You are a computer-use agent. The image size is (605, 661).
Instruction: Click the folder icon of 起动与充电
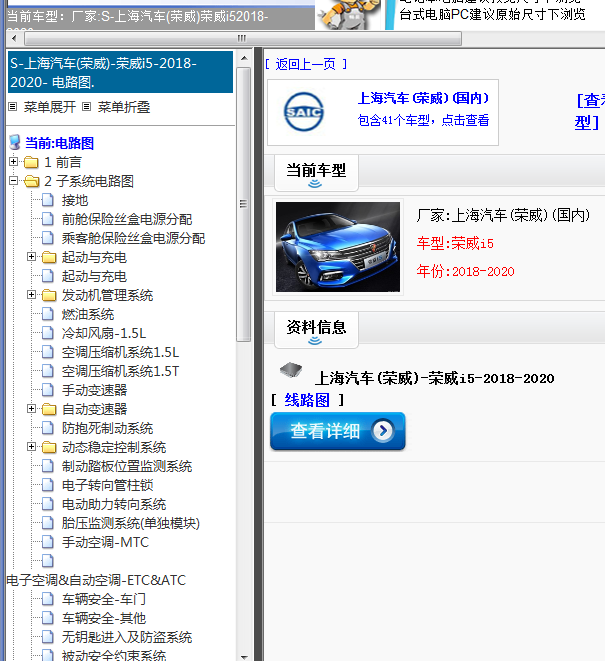point(49,257)
